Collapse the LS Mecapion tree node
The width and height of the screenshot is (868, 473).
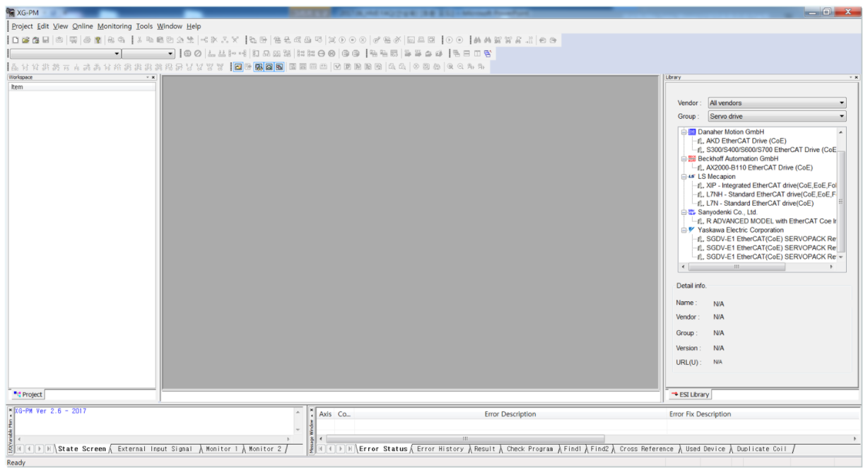click(683, 177)
